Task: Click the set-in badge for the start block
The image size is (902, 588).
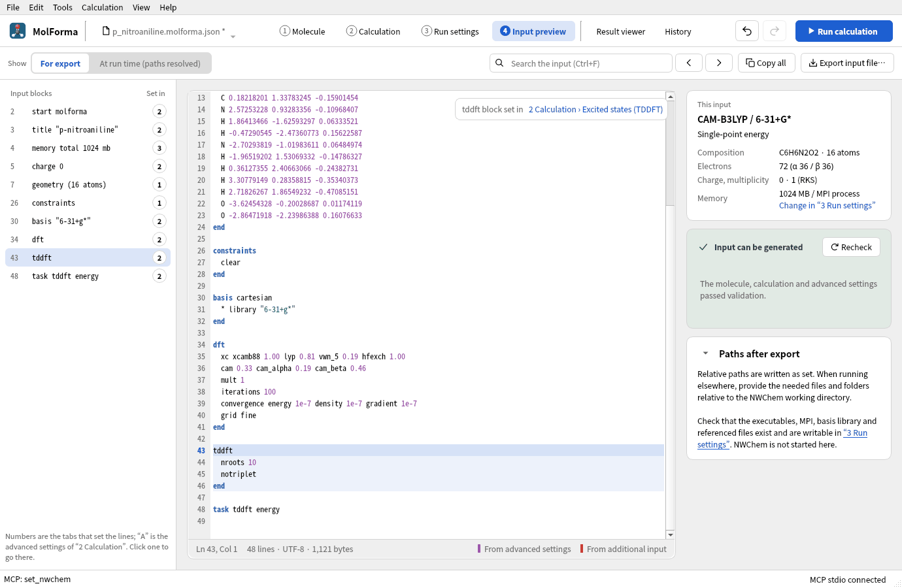Action: point(159,112)
